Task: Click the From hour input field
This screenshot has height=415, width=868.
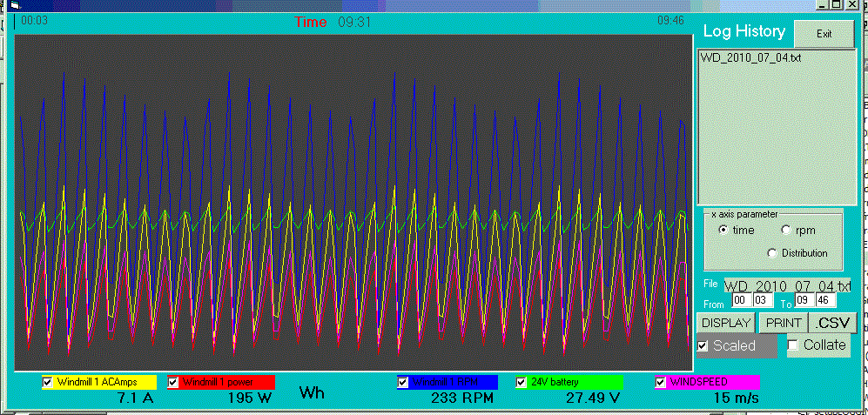Action: click(x=740, y=300)
